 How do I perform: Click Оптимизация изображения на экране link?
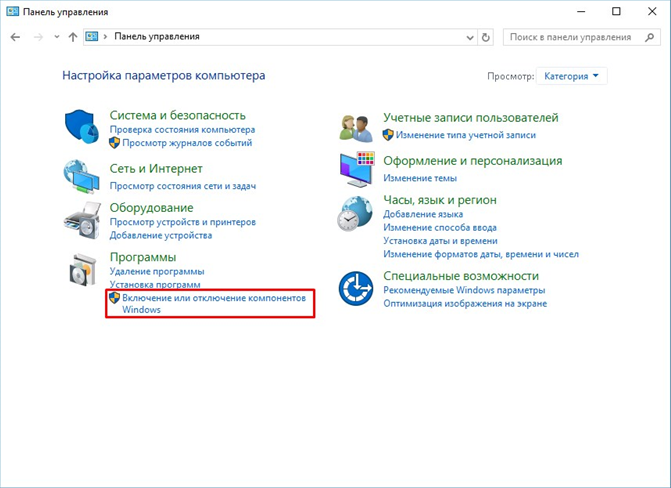point(465,304)
